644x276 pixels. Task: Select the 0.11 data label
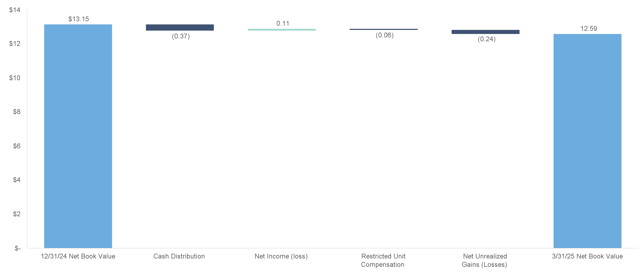coord(283,24)
